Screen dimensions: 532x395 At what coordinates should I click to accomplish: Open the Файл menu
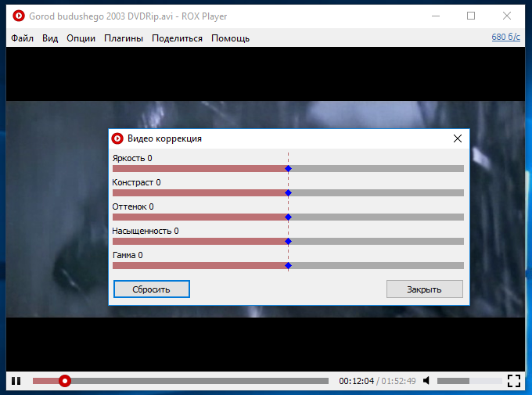pos(22,38)
